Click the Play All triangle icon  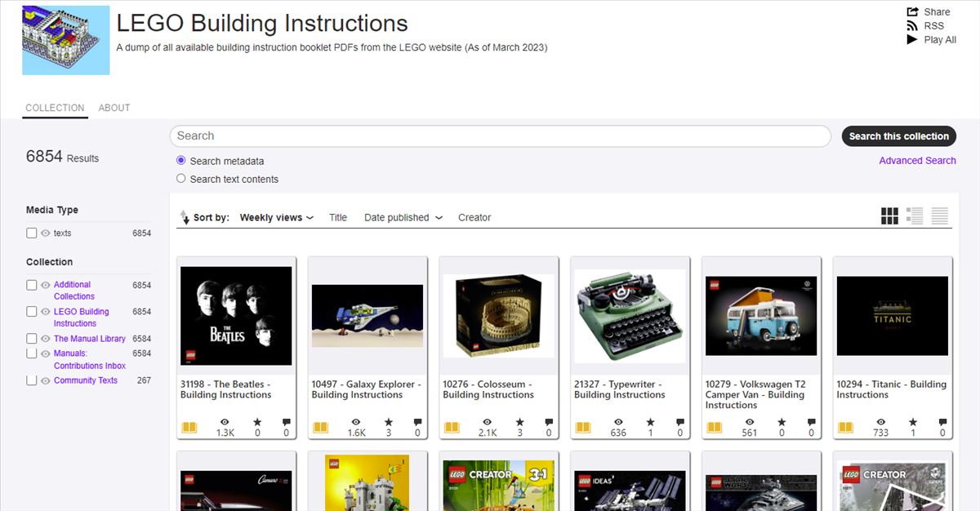click(912, 39)
